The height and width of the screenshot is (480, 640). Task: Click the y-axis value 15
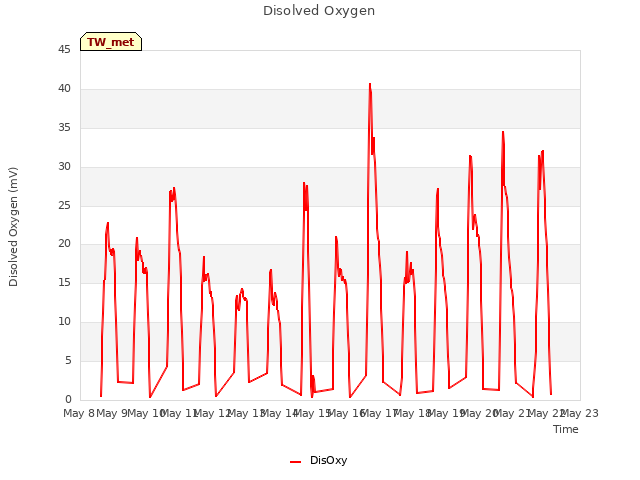coord(64,282)
